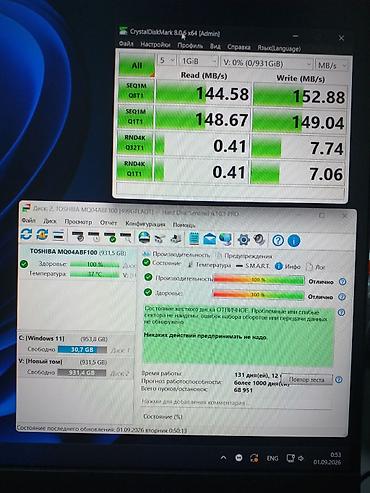Image resolution: width=370 pixels, height=493 pixels.
Task: Click help icon beside Здоровье Отлично rating
Action: pos(342,297)
